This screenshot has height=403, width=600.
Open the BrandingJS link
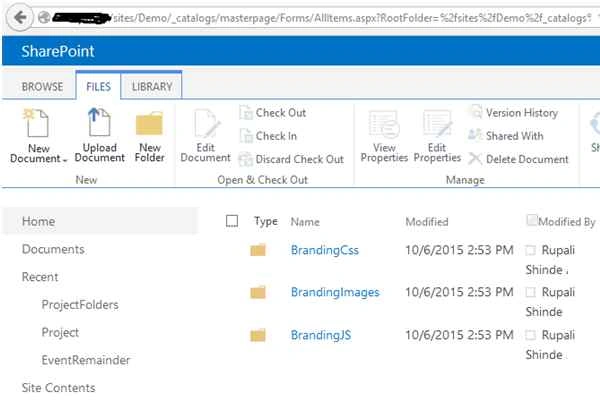321,335
